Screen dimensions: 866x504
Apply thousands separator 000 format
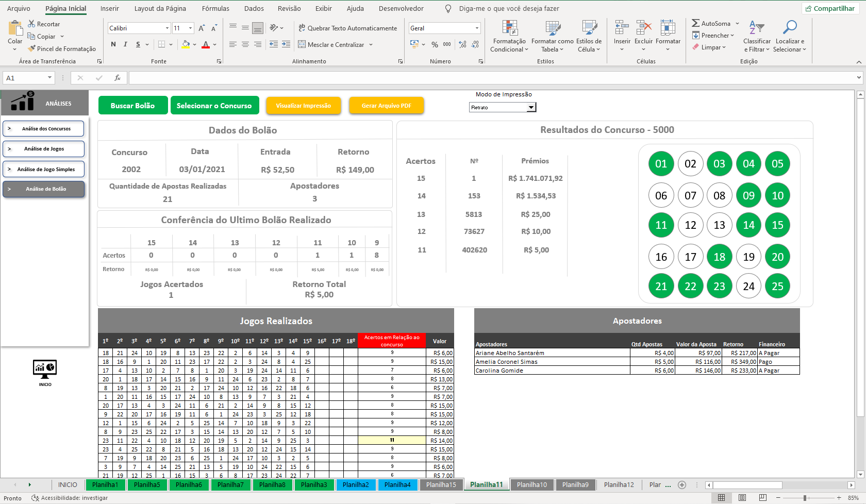pos(447,44)
